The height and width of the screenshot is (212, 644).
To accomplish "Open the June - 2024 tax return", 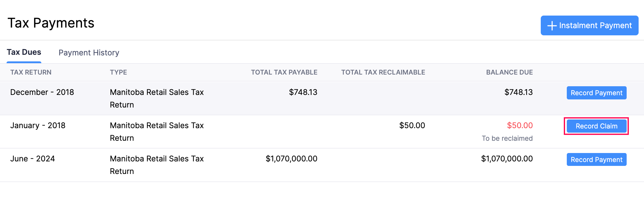I will click(33, 159).
